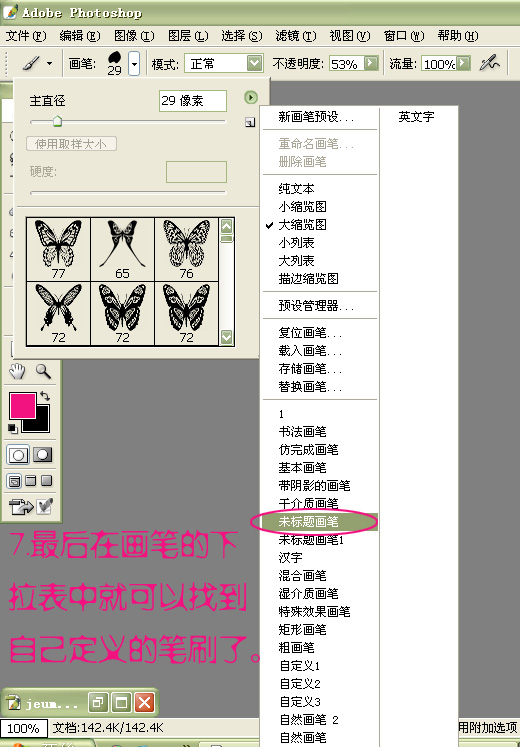Reset default colors small icon
The width and height of the screenshot is (520, 747).
click(x=13, y=429)
